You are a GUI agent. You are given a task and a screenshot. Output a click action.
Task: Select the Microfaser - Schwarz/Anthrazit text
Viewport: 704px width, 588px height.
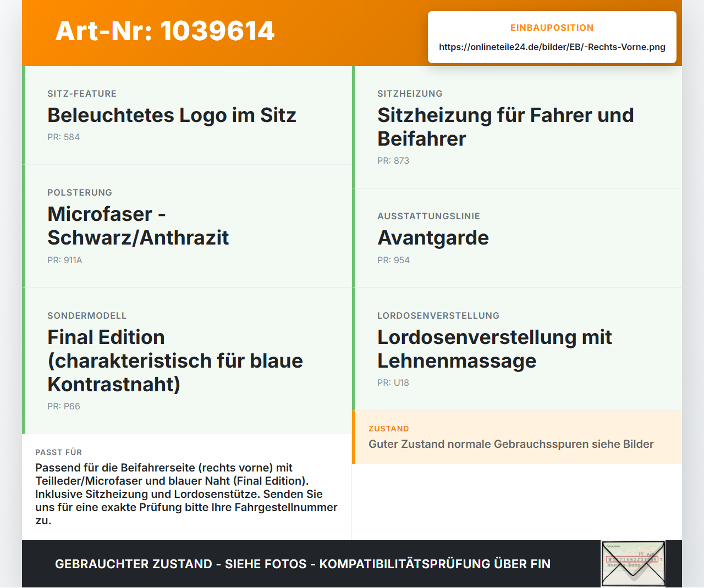coord(138,226)
